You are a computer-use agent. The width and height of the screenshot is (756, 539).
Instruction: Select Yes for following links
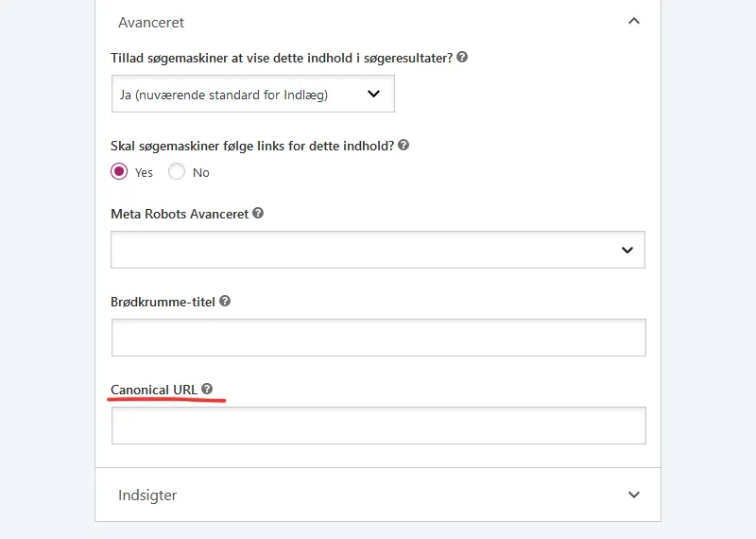(x=119, y=171)
